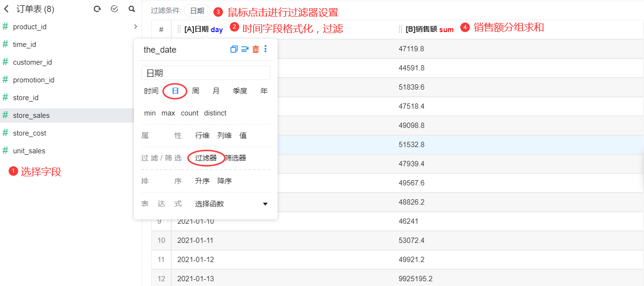Viewport: 644px width, 286px height.
Task: Click the move/insert icon for the_date
Action: point(245,49)
